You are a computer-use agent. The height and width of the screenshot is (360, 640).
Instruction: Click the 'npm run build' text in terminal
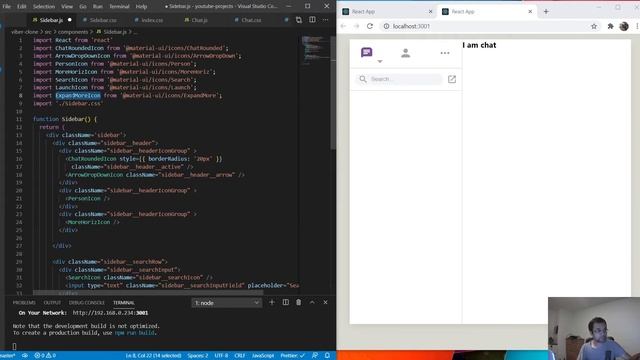(135, 333)
